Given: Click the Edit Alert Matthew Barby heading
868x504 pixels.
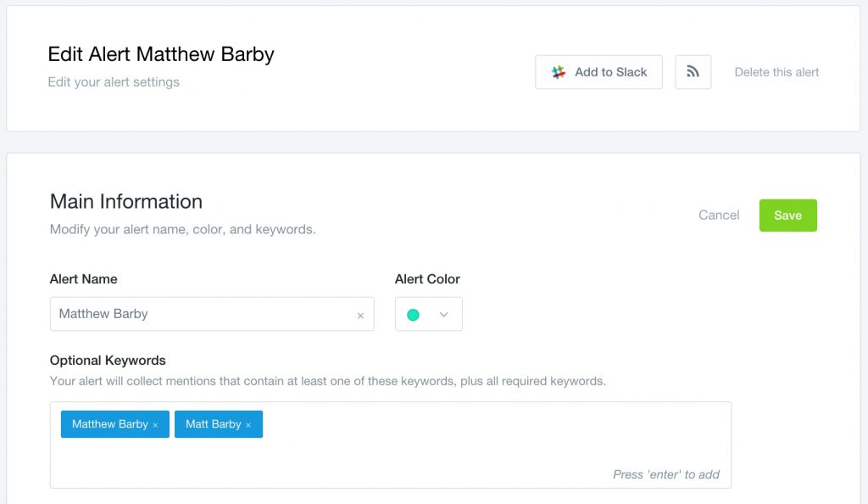Looking at the screenshot, I should pos(161,55).
